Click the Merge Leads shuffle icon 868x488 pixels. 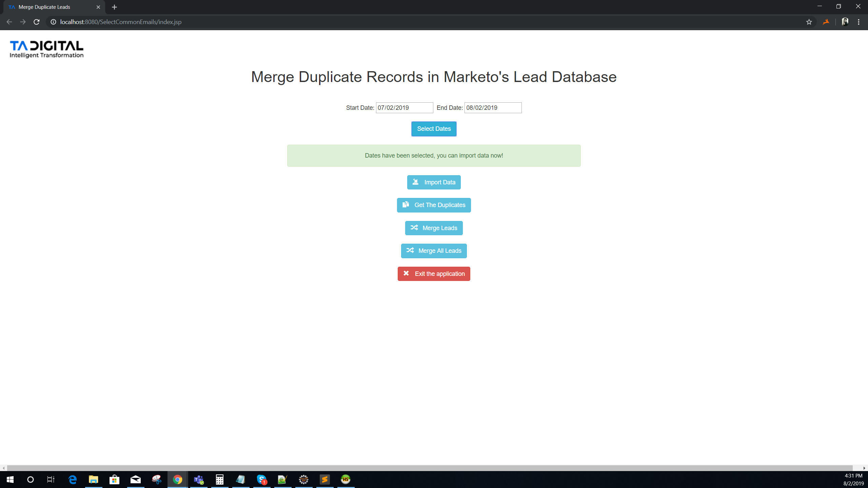tap(414, 228)
